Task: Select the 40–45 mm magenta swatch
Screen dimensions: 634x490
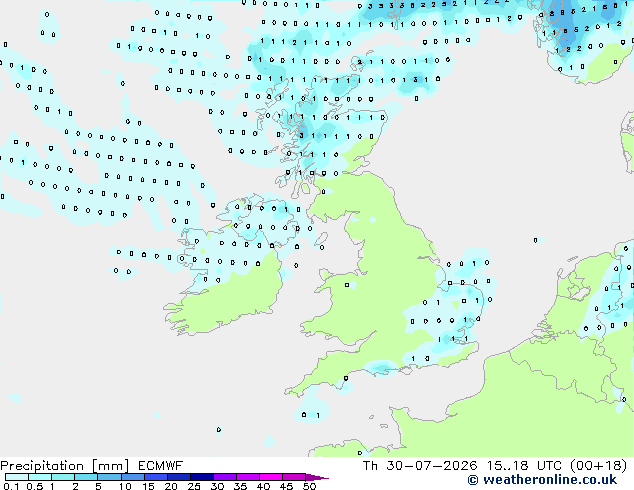Action: tap(271, 477)
